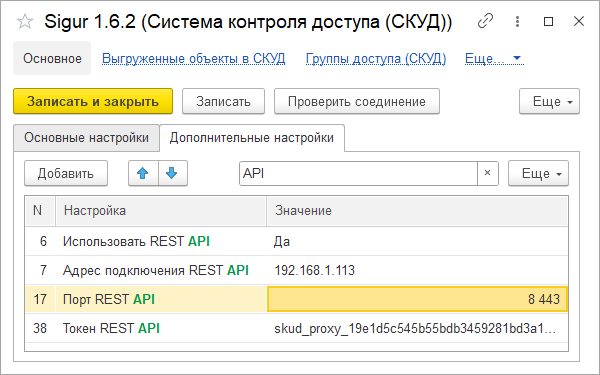Edit the port value 8 443
Viewport: 600px width, 375px height.
pos(417,299)
